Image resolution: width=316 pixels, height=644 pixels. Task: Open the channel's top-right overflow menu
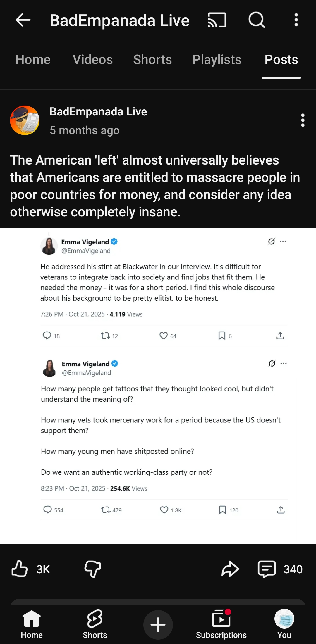[296, 20]
